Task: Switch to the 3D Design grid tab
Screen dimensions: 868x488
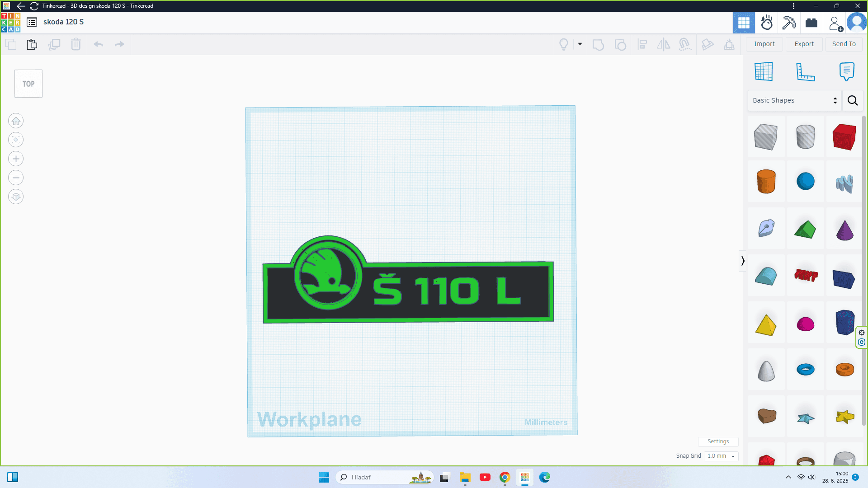Action: [744, 23]
